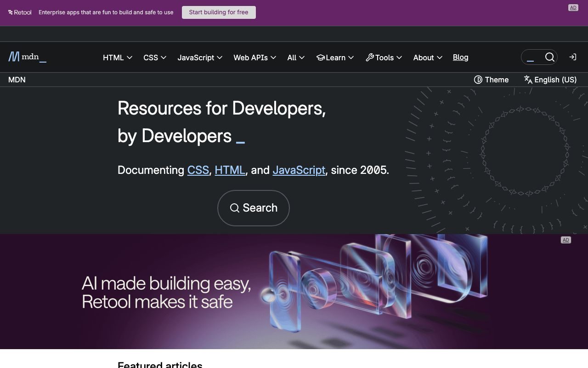Click the magnifier icon in header search

(549, 57)
